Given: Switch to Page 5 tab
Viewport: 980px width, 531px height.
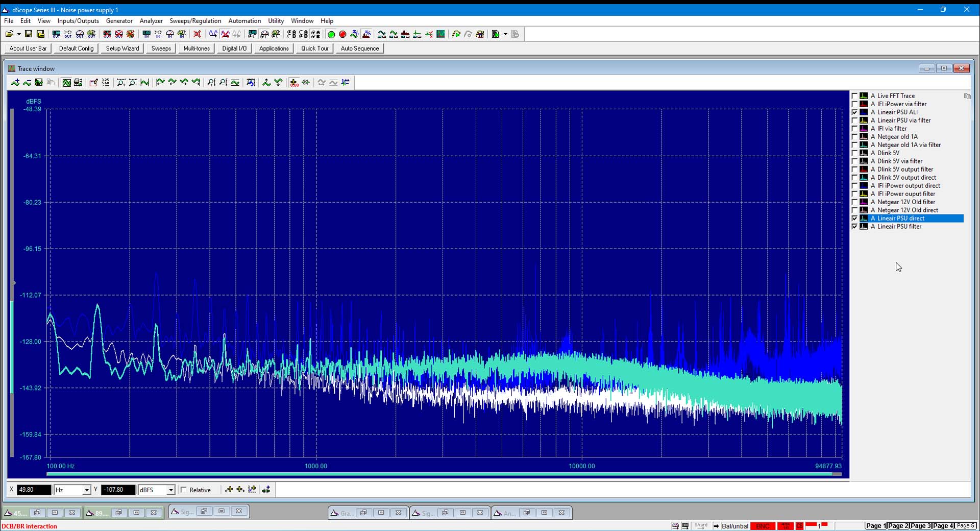Looking at the screenshot, I should pos(966,525).
